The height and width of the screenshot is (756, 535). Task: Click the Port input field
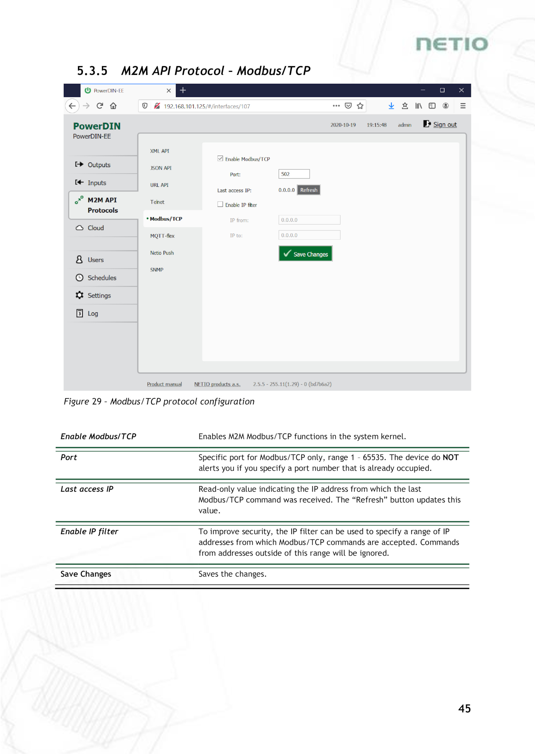tap(294, 174)
